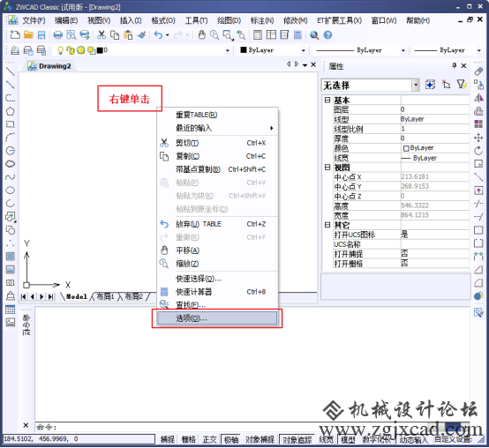
Task: Click the Cut scissors toolbar icon
Action: (x=101, y=35)
